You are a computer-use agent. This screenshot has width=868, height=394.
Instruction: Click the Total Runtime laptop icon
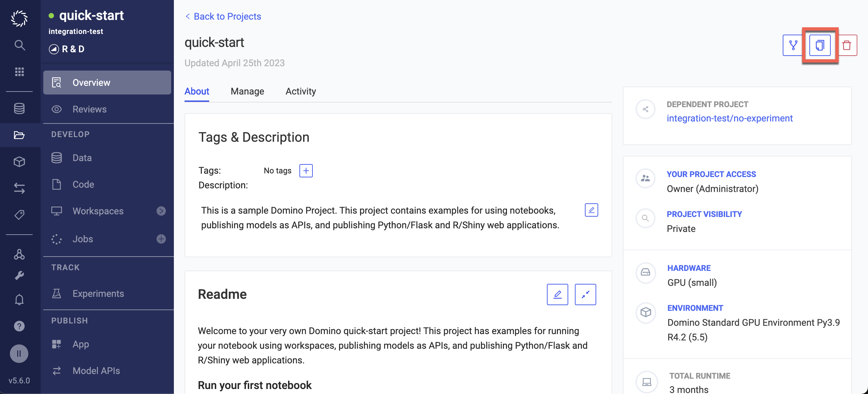pos(646,382)
